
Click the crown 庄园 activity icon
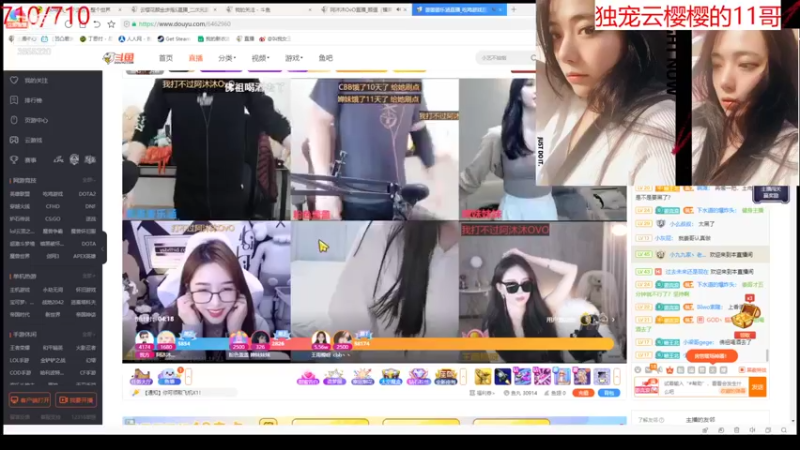(446, 377)
